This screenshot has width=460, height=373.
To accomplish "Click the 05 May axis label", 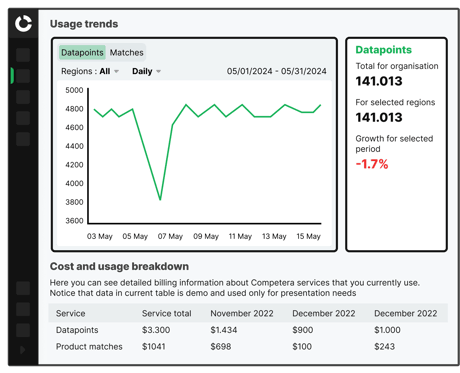I will click(135, 236).
